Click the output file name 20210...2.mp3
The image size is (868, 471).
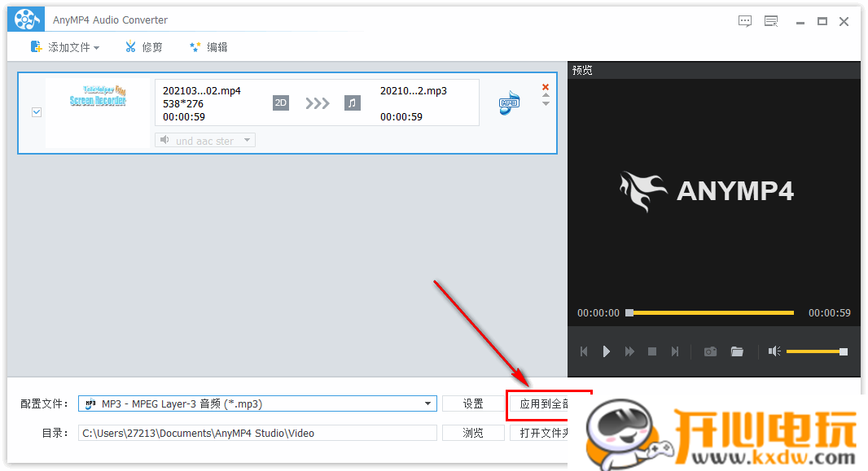413,90
